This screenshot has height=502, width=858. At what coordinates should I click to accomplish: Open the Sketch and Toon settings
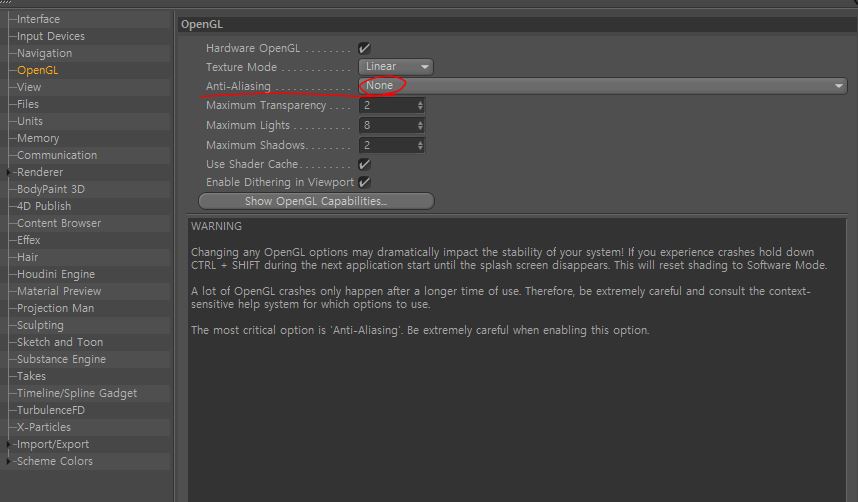tap(59, 342)
